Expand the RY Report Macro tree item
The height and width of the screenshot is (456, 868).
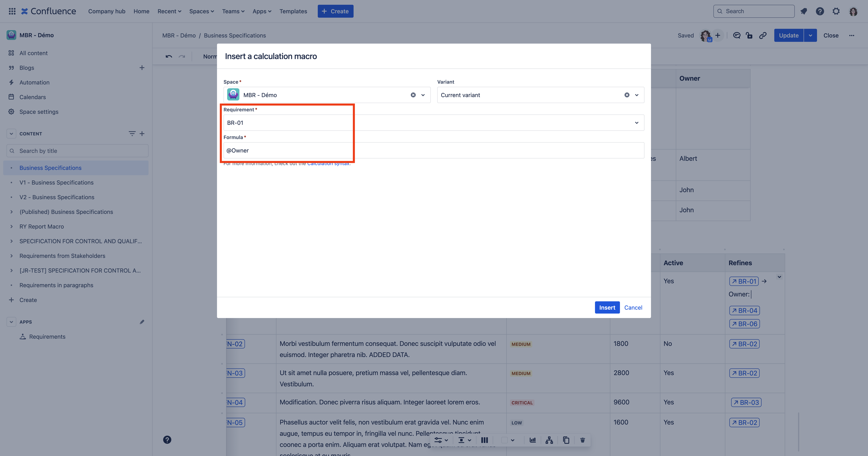click(x=11, y=227)
